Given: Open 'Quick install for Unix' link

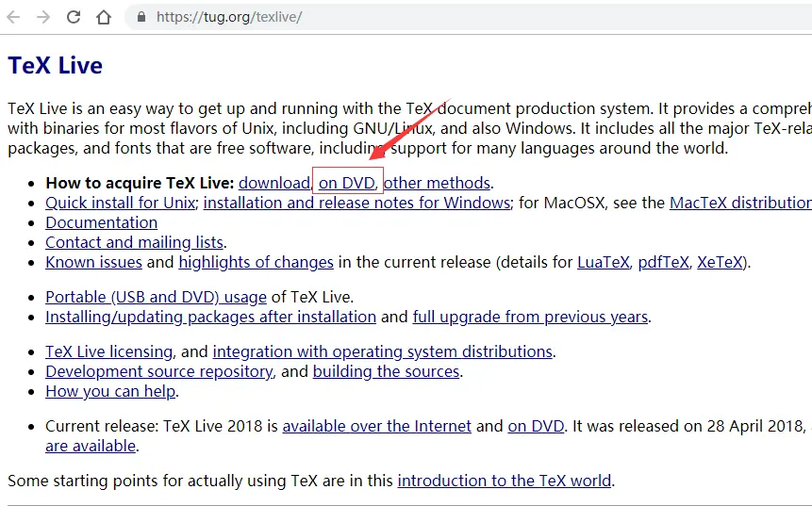Looking at the screenshot, I should point(120,203).
